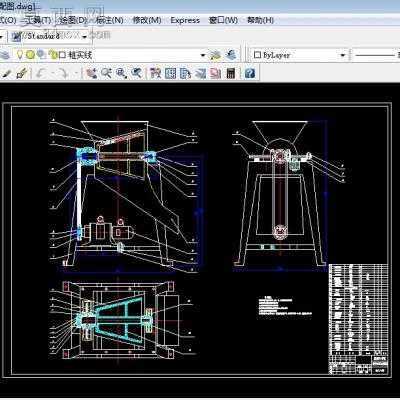Select the Pan realtime hand tool
400x400 pixels.
click(91, 73)
